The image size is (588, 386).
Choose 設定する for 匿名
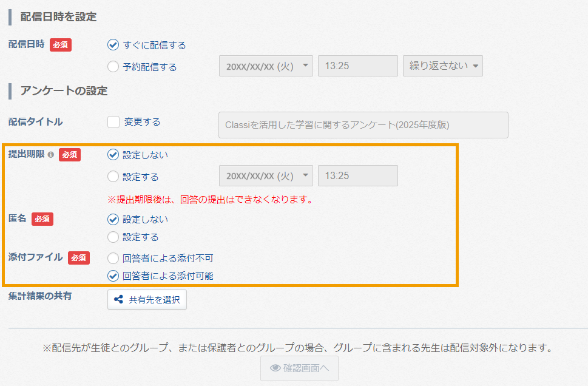click(113, 237)
